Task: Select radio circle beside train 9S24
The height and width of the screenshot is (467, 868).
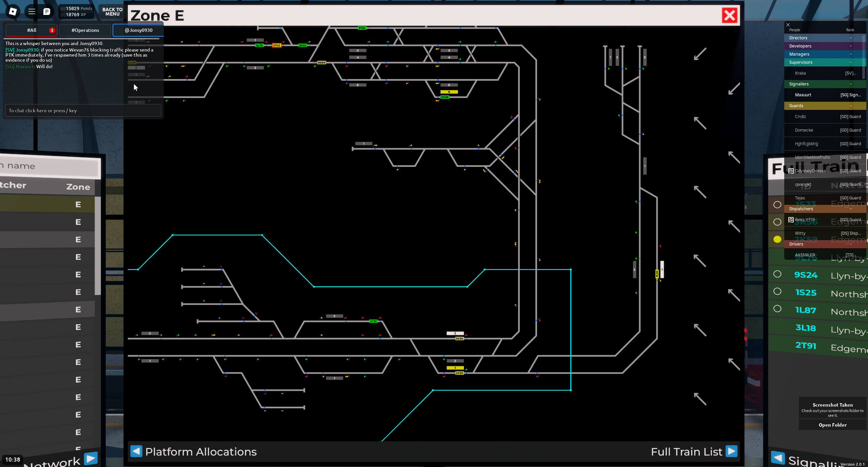Action: (777, 274)
